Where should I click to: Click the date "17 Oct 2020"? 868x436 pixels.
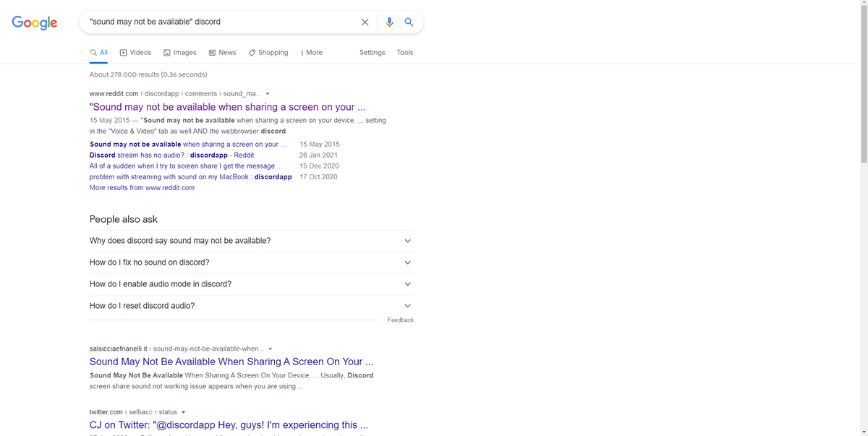pos(318,177)
